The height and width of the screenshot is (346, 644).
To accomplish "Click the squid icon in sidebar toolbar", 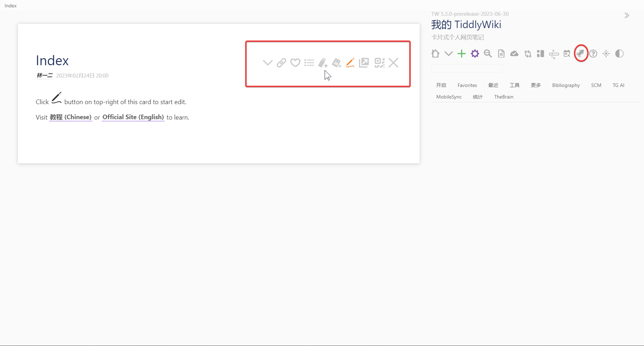I will point(581,53).
